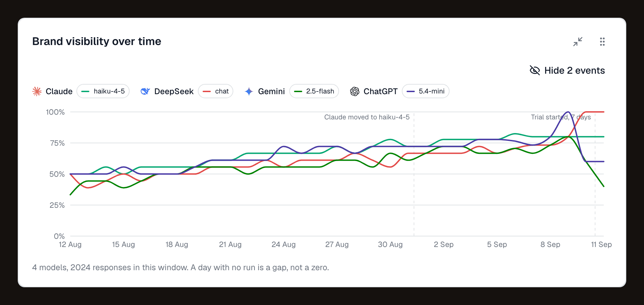Screen dimensions: 644x305
Task: Click the 24 Aug x-axis label
Action: (x=283, y=244)
